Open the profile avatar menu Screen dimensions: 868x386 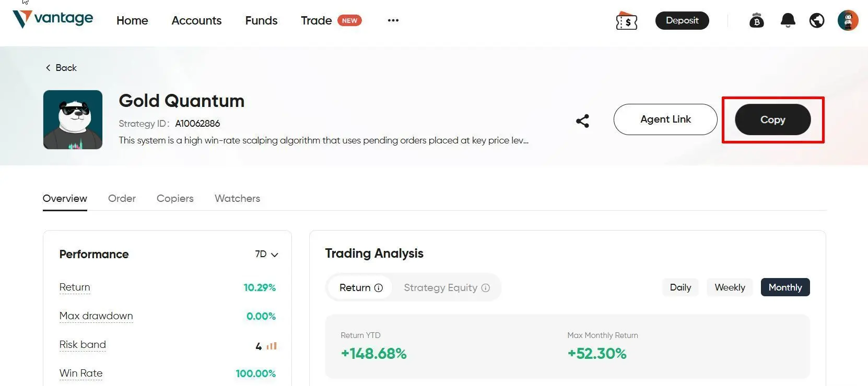coord(848,20)
